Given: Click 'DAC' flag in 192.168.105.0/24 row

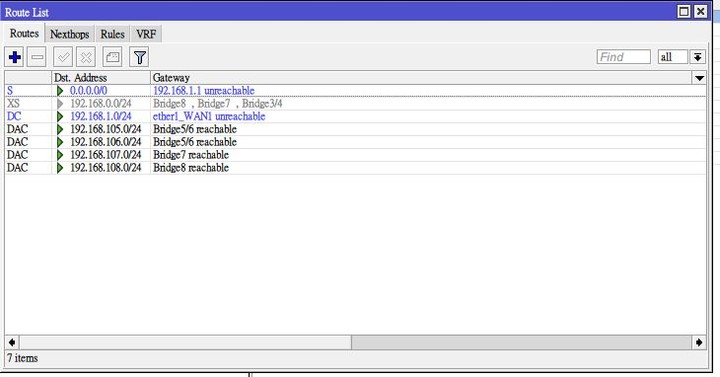Looking at the screenshot, I should pos(17,129).
